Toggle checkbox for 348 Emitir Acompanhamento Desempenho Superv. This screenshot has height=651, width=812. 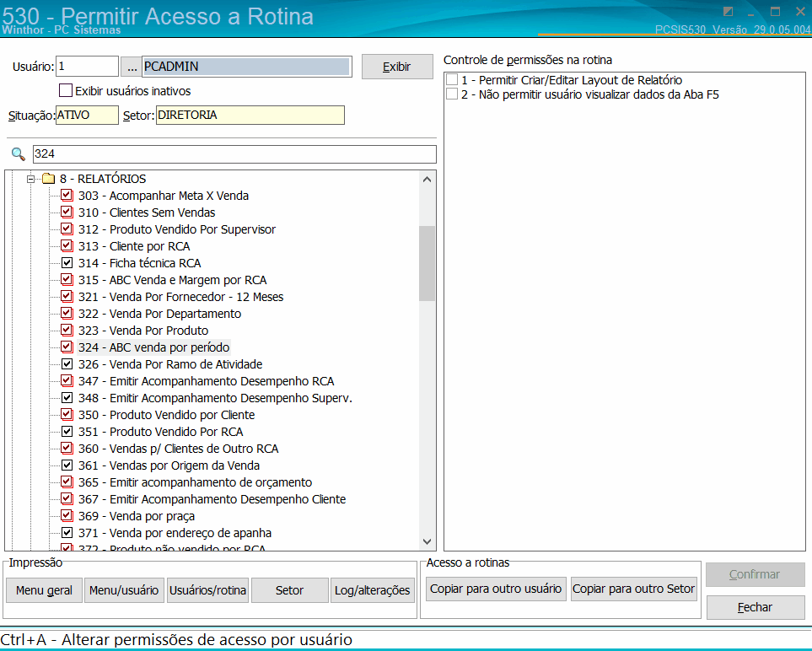coord(67,398)
